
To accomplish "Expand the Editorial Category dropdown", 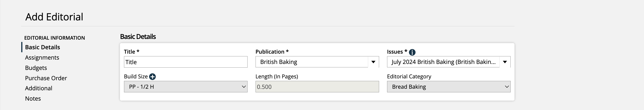I will [x=449, y=87].
